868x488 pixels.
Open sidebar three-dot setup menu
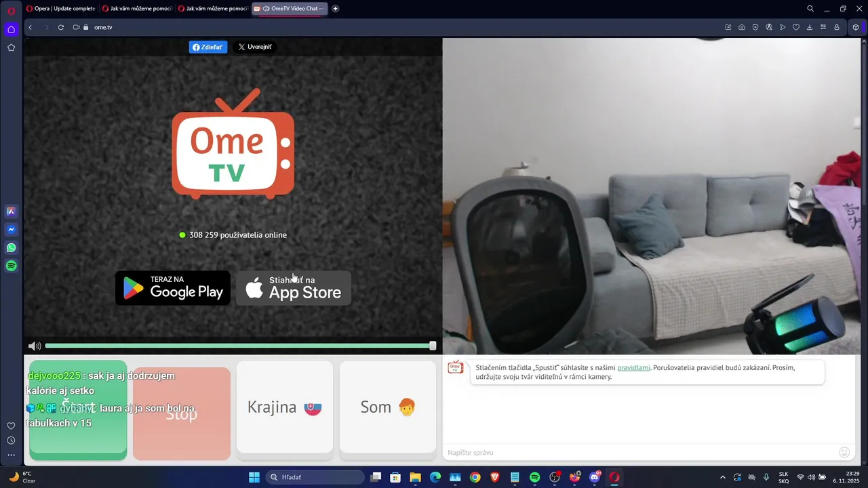11,455
